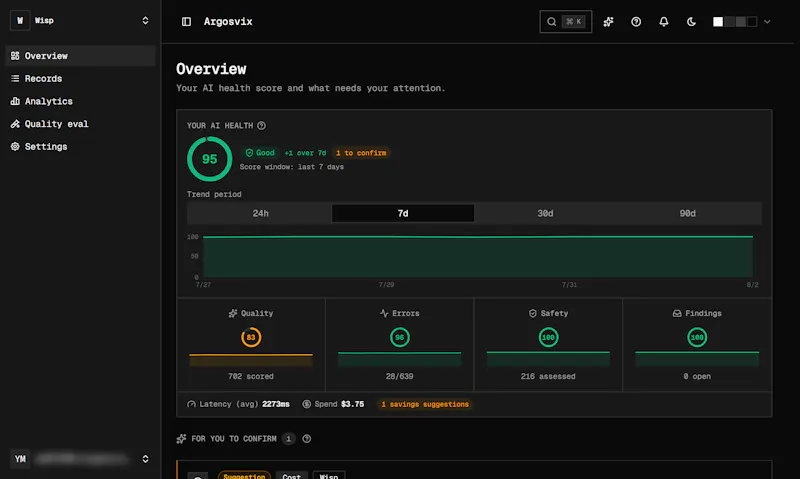800x479 pixels.
Task: Click 'Score window: last 7 days' text
Action: 292,167
